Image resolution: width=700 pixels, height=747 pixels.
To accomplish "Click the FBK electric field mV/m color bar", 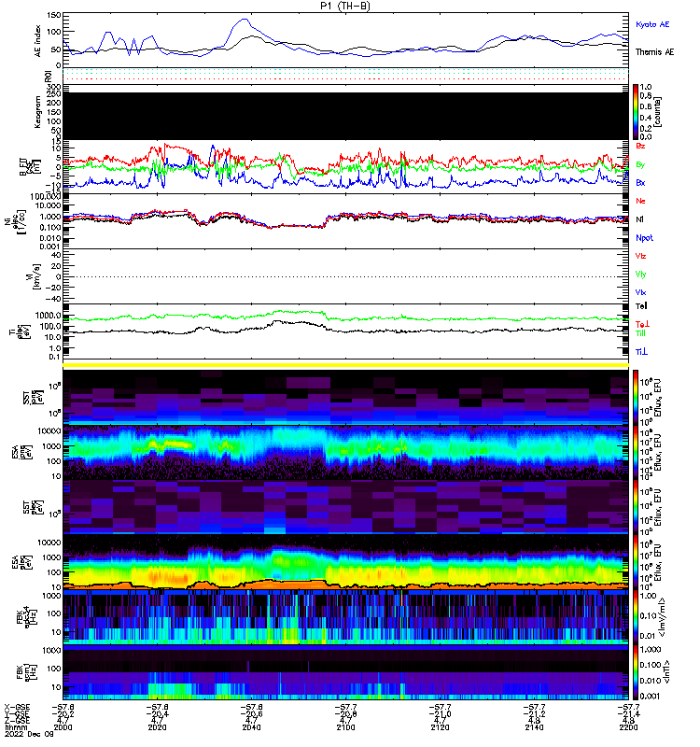I will 636,617.
